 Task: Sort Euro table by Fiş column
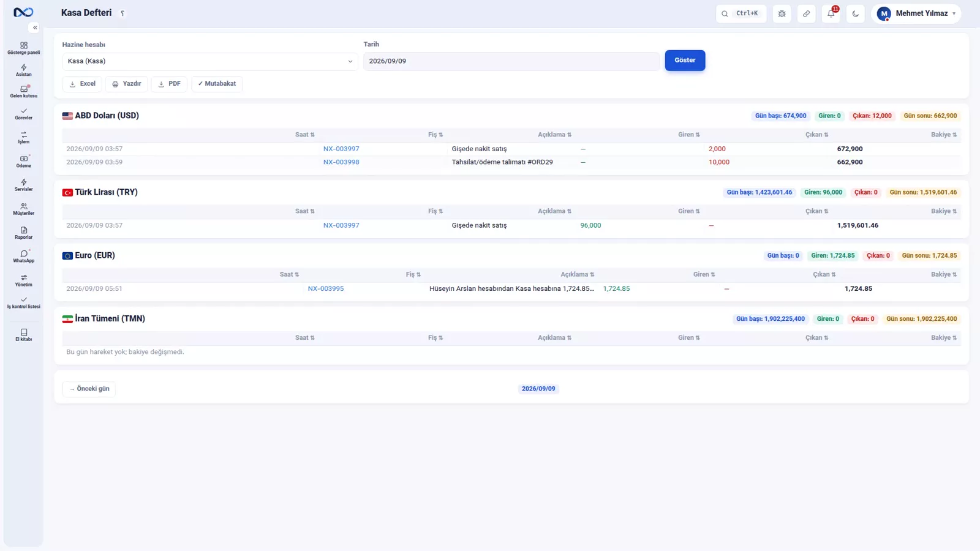[x=413, y=274]
